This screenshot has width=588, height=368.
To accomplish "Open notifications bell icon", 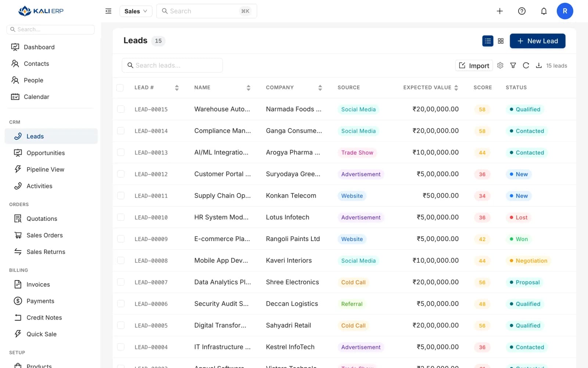I will tap(544, 11).
